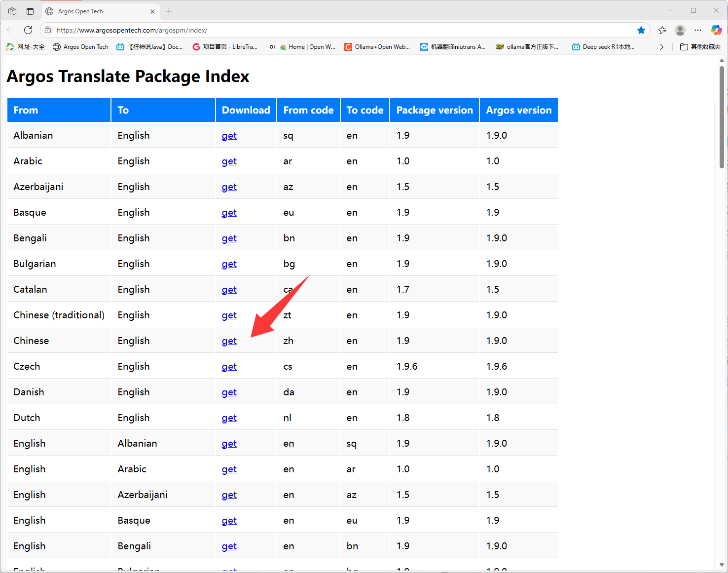The width and height of the screenshot is (728, 573).
Task: Click the 1.9.6 package version cell
Action: (x=435, y=366)
